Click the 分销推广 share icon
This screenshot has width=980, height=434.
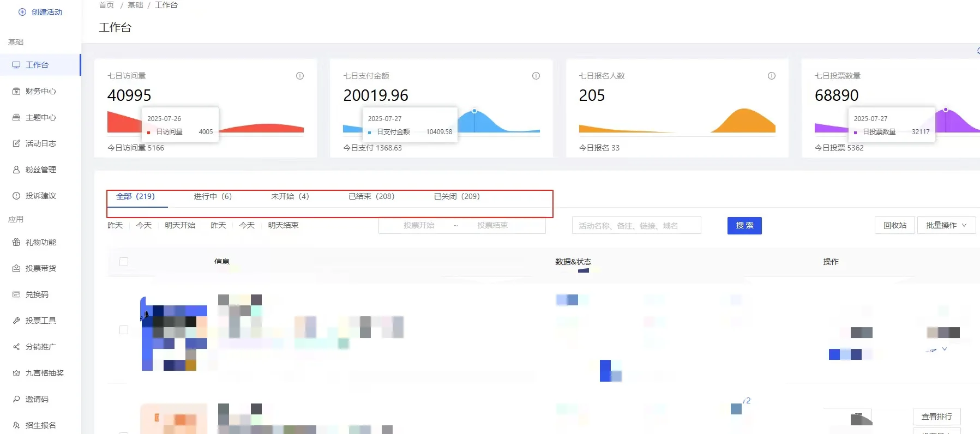pos(16,347)
